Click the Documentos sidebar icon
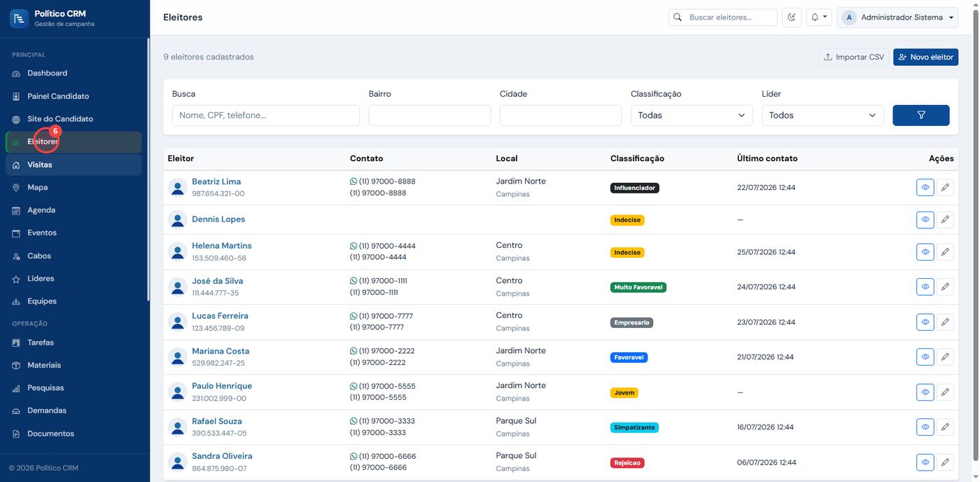Screen dimensions: 980x482 coord(16,434)
